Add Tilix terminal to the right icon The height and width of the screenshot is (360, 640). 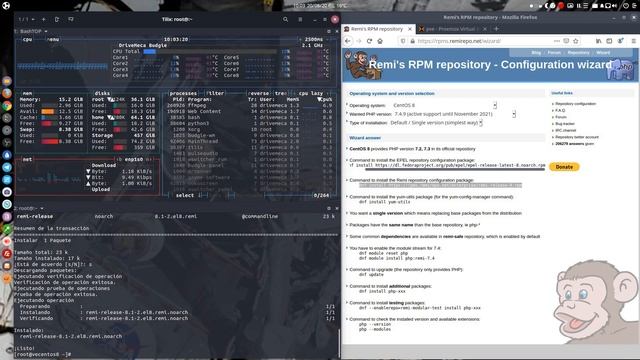(57, 19)
